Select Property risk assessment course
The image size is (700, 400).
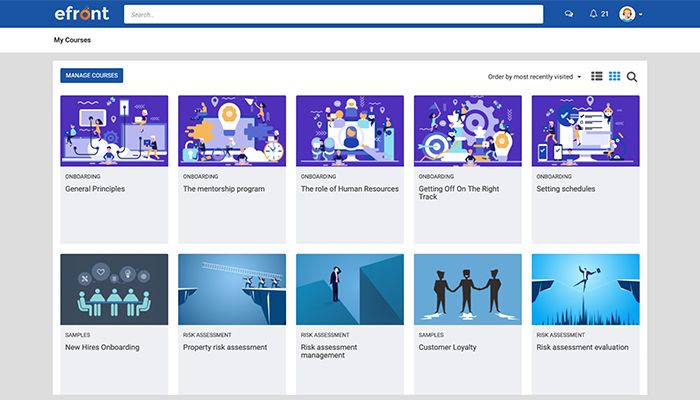pyautogui.click(x=225, y=347)
